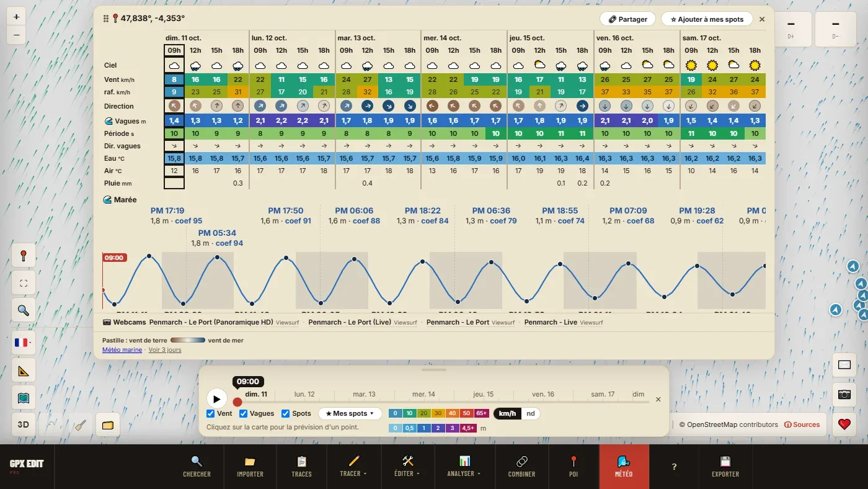Open the yellow folder icon beside the paintbrush
The image size is (868, 489).
[108, 425]
